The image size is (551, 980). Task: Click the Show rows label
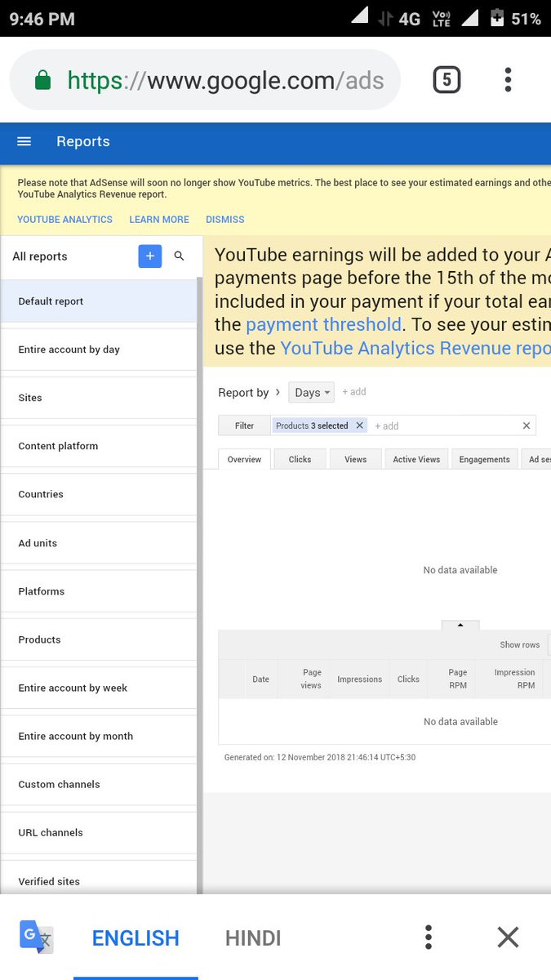(x=520, y=645)
